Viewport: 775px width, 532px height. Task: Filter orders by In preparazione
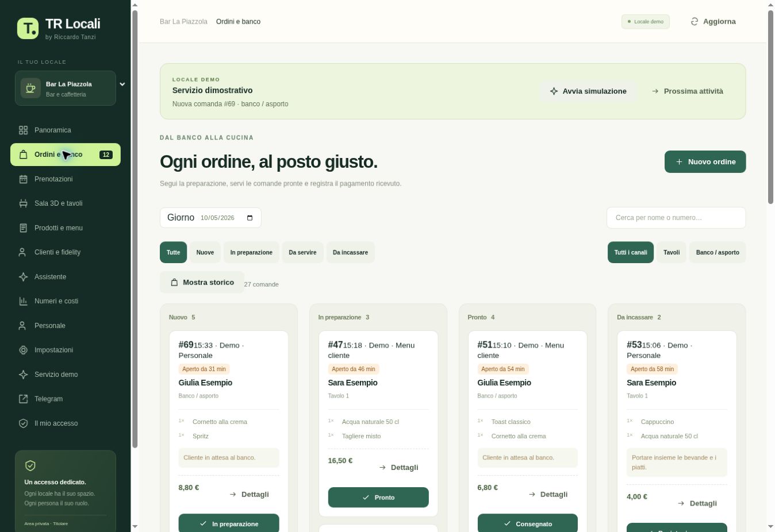[251, 252]
